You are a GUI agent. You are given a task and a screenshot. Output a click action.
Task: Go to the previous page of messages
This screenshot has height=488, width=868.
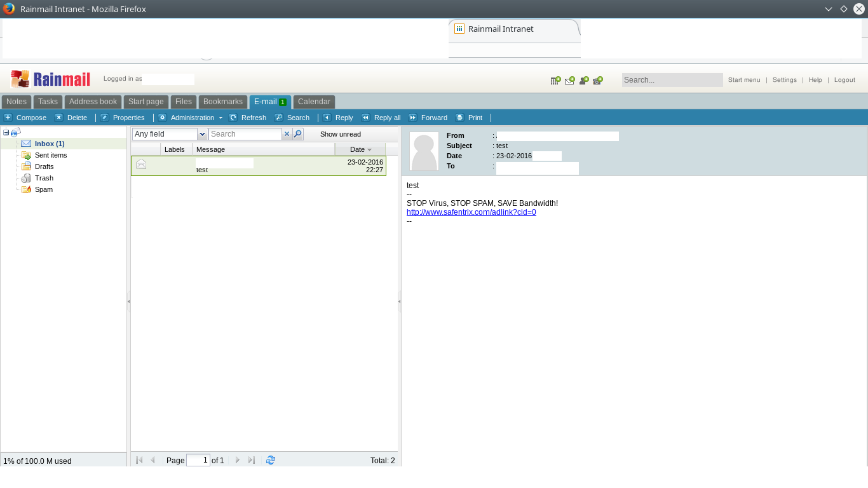153,460
